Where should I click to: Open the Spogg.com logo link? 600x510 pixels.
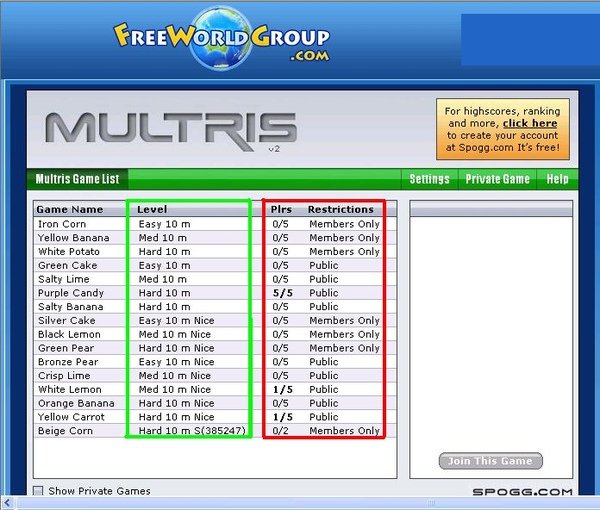pyautogui.click(x=522, y=492)
